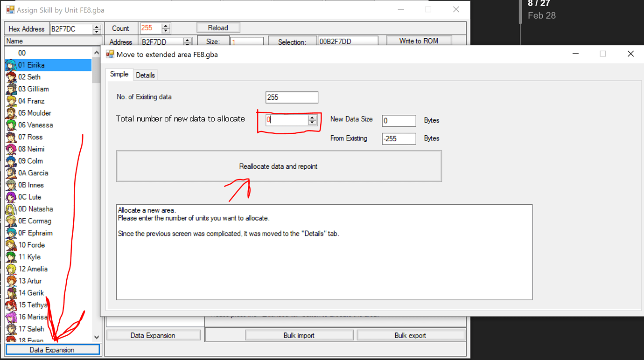Select Seth's portrait in the unit list
Viewport: 644px width, 360px height.
click(14, 76)
